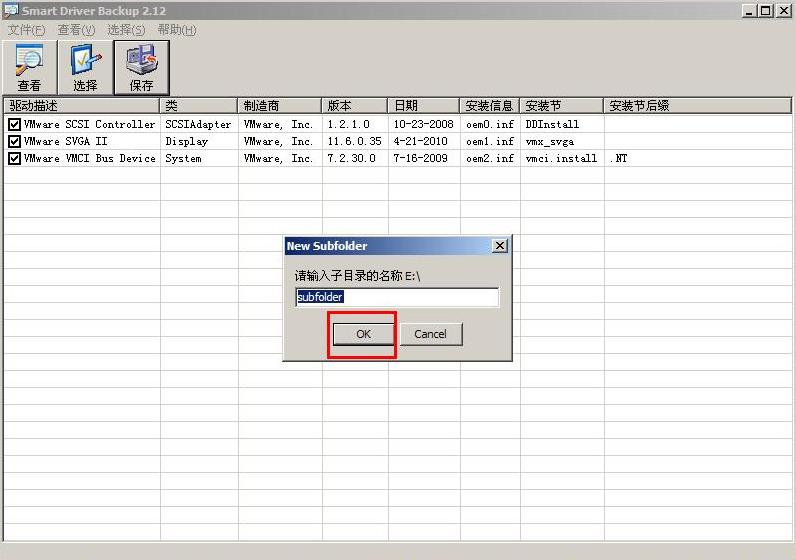The image size is (796, 560).
Task: Click version 7.2.30.0 cell
Action: click(x=351, y=159)
